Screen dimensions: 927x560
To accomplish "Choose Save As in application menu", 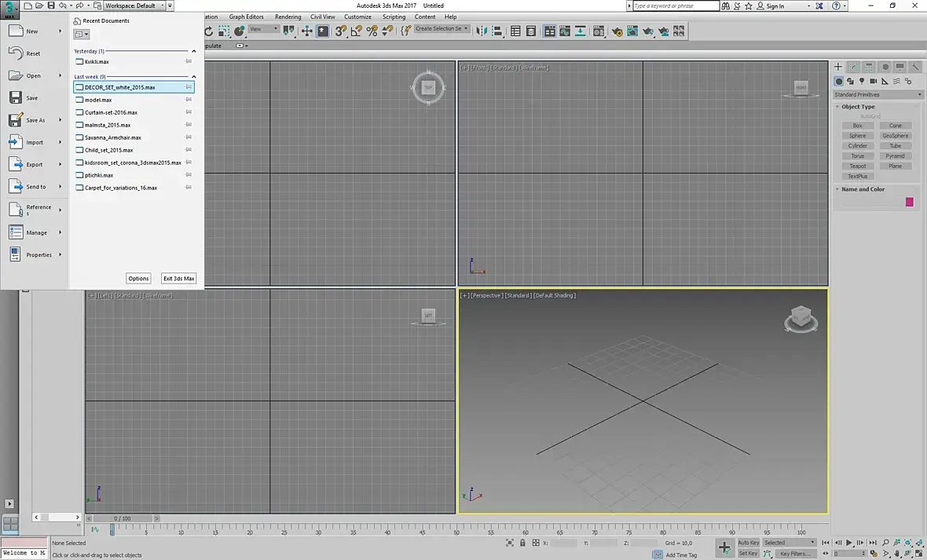I will (x=35, y=120).
